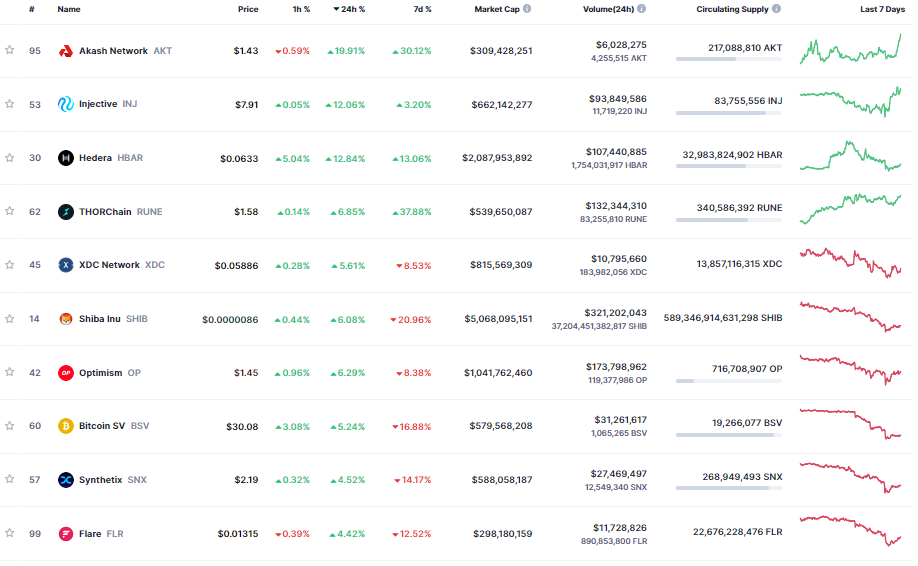Click the Injective coin logo icon
The height and width of the screenshot is (566, 918).
pyautogui.click(x=66, y=104)
